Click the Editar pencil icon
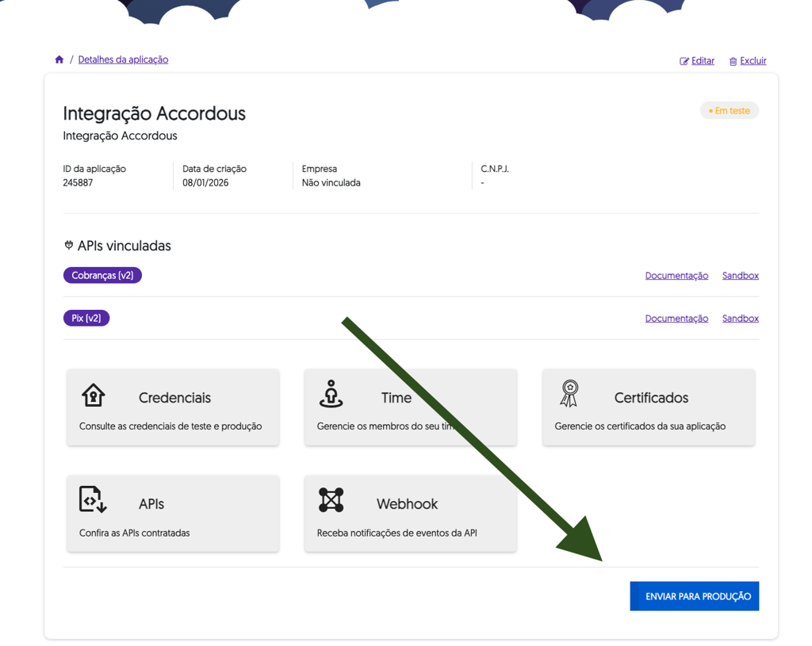Image resolution: width=812 pixels, height=646 pixels. click(x=684, y=61)
